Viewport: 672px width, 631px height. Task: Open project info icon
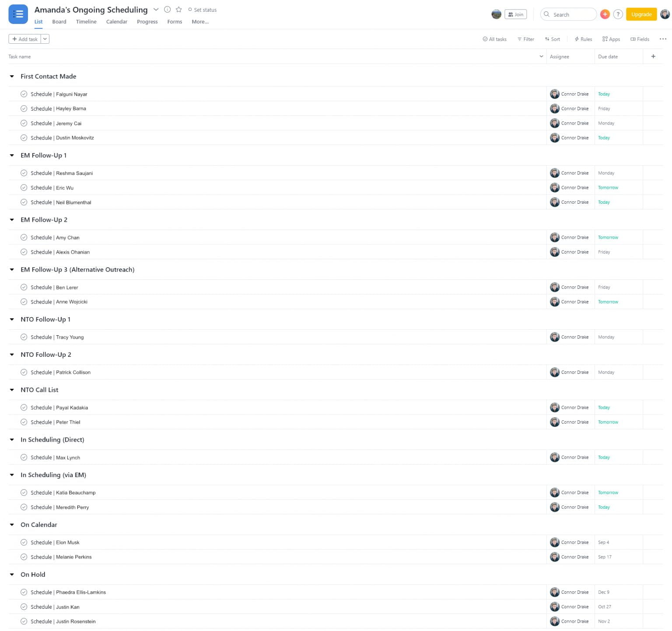167,9
